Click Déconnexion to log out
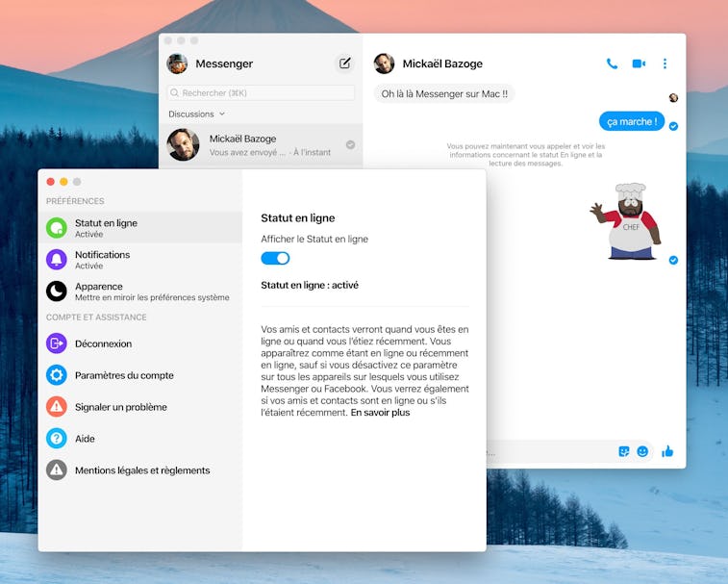The width and height of the screenshot is (728, 584). click(103, 343)
